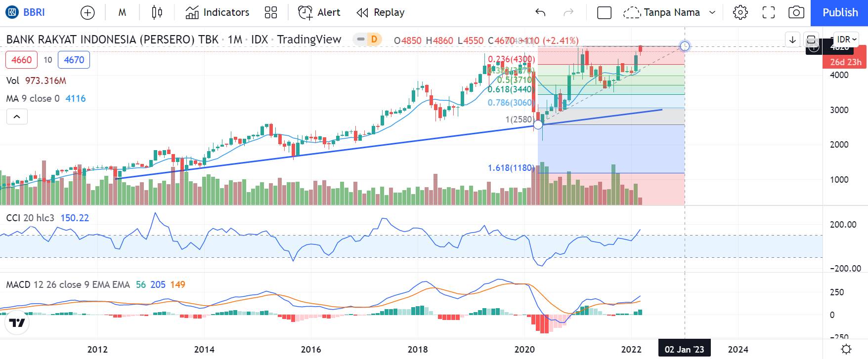Click the TradingView logo badge
868x359 pixels.
tap(17, 323)
